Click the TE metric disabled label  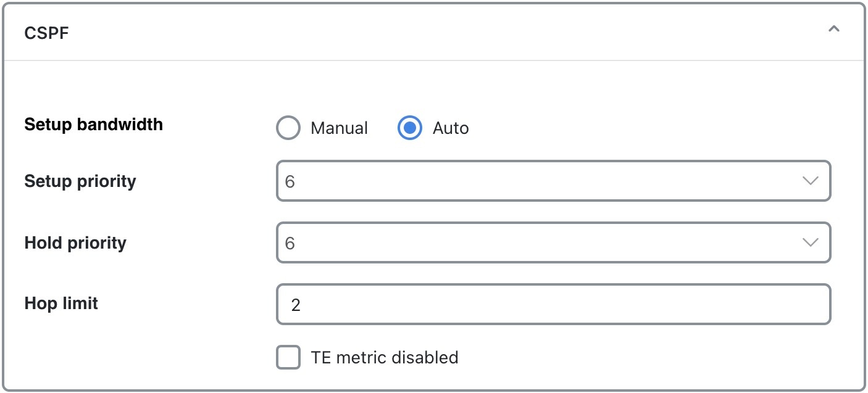[x=383, y=357]
